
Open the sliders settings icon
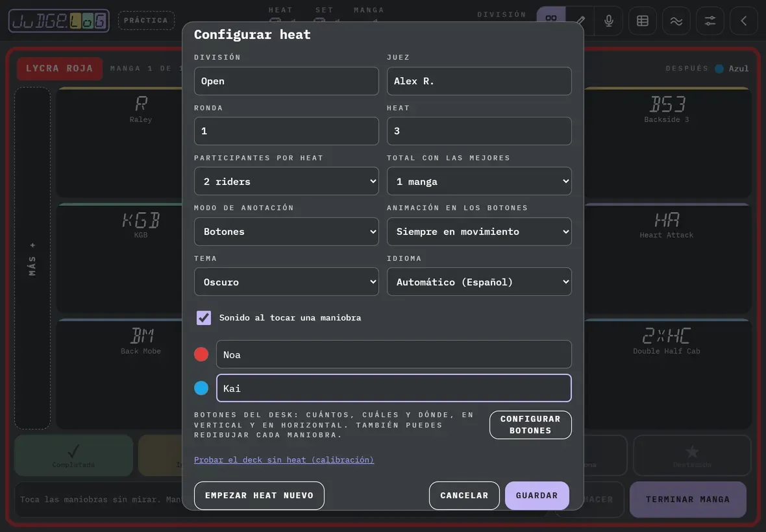coord(710,21)
